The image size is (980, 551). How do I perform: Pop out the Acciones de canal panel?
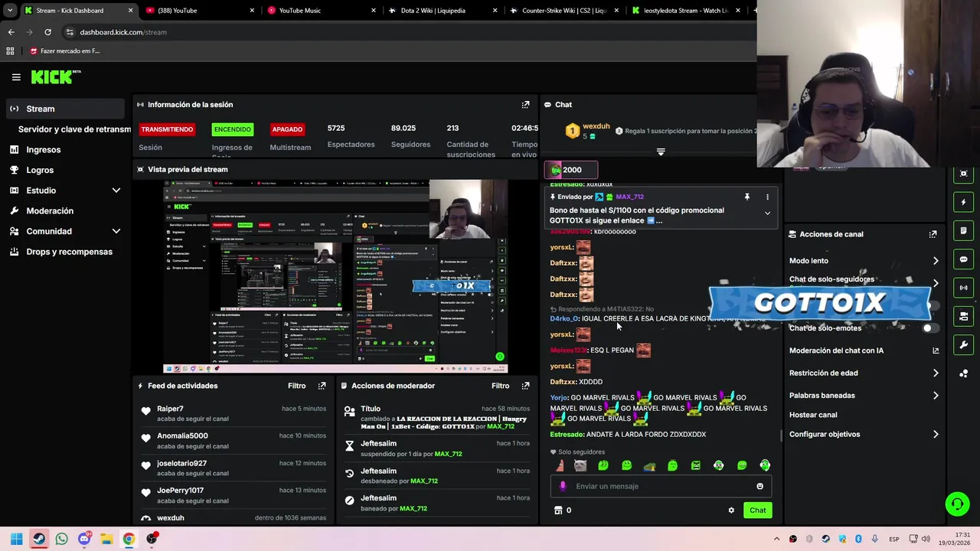click(x=933, y=234)
